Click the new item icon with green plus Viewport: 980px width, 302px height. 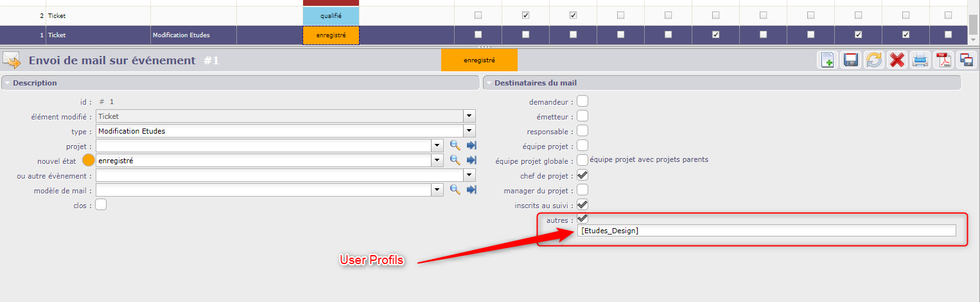tap(828, 60)
